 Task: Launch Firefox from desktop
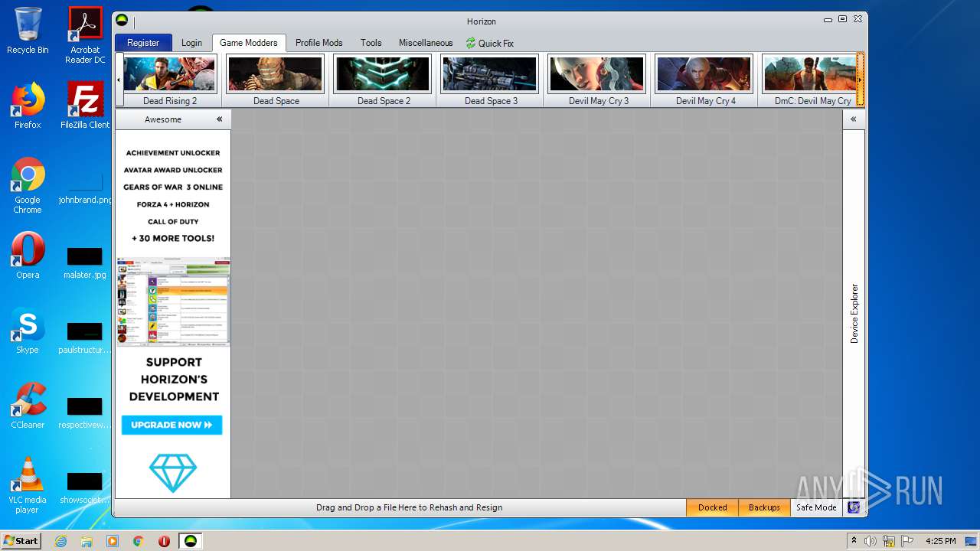28,106
